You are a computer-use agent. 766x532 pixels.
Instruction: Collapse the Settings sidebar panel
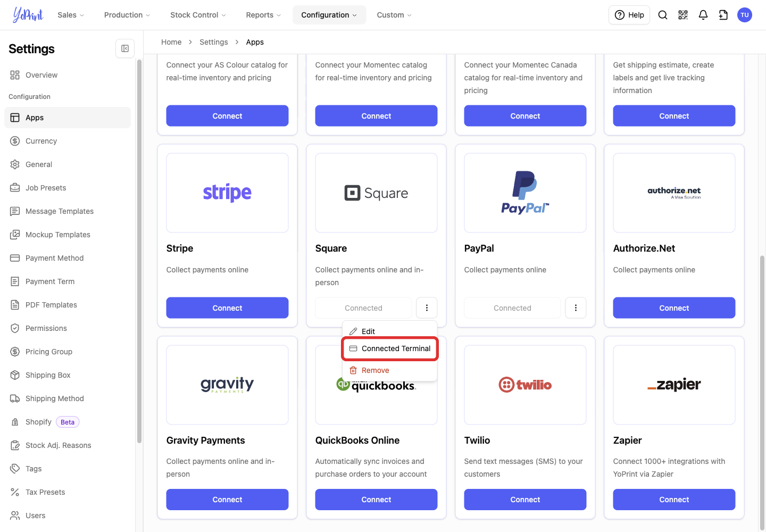pyautogui.click(x=125, y=48)
